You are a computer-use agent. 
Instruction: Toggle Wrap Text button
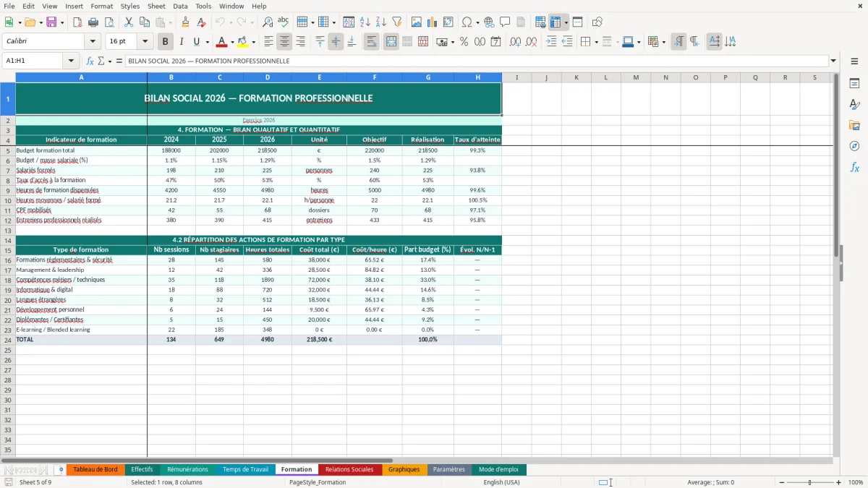[372, 42]
